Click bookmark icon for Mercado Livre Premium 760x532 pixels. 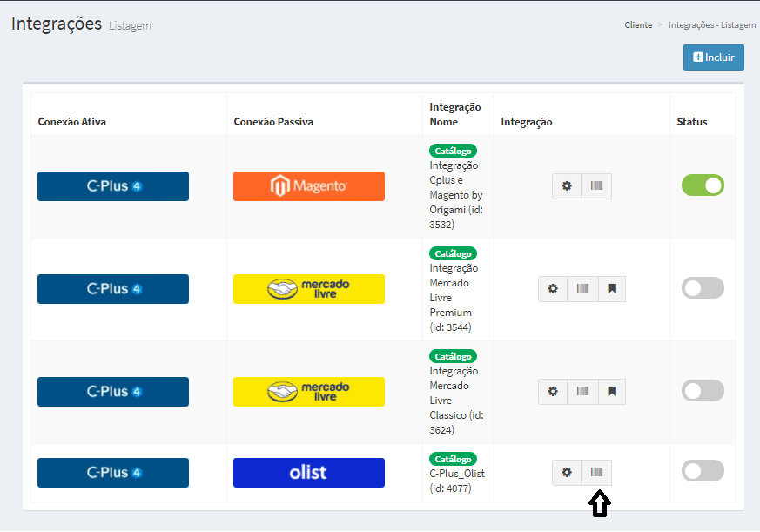click(x=612, y=289)
